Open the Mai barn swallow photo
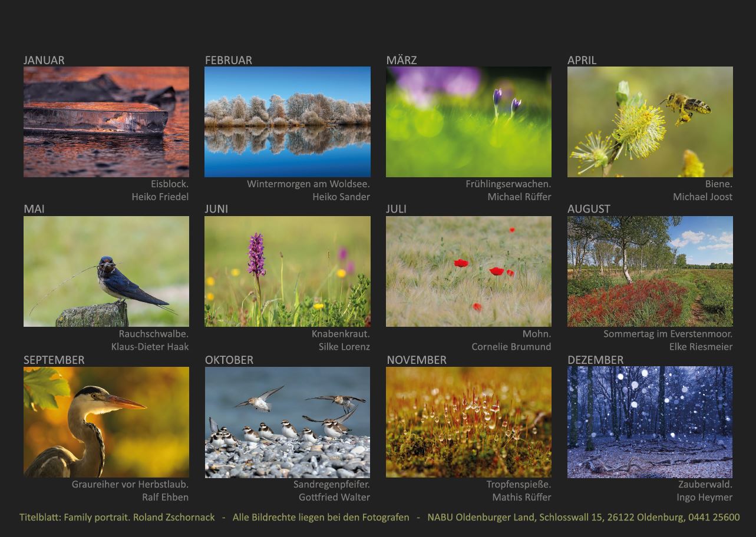The width and height of the screenshot is (756, 537). (106, 271)
